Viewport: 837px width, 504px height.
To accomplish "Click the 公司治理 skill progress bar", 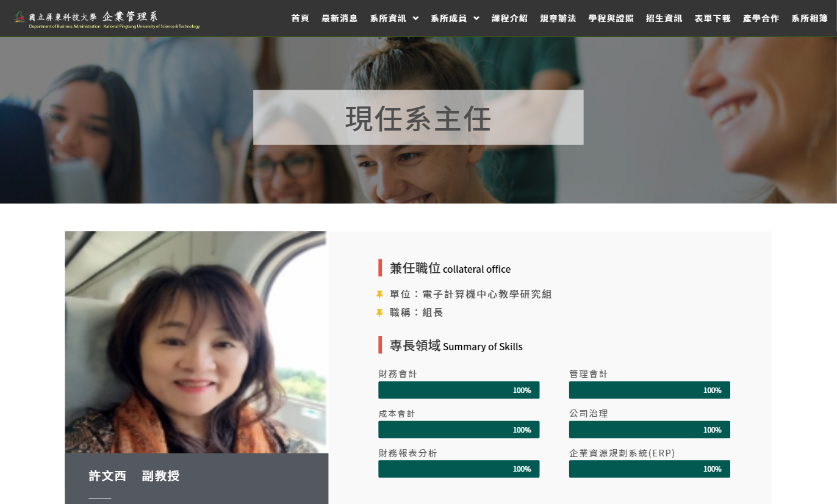I will 650,430.
